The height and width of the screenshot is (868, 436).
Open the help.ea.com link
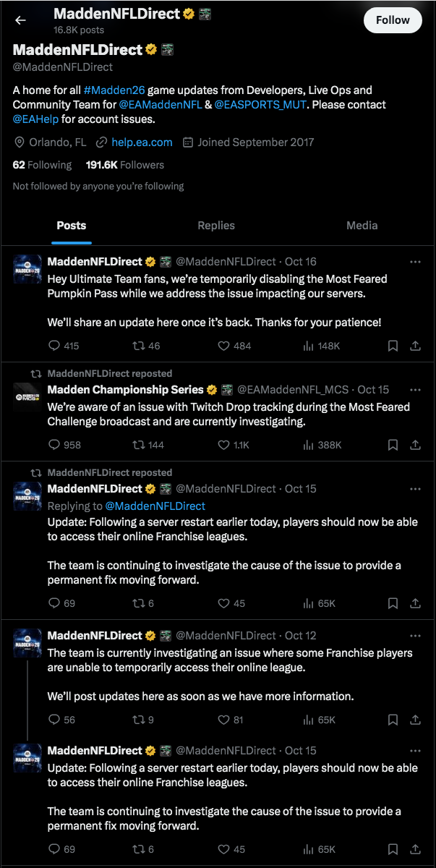(141, 142)
